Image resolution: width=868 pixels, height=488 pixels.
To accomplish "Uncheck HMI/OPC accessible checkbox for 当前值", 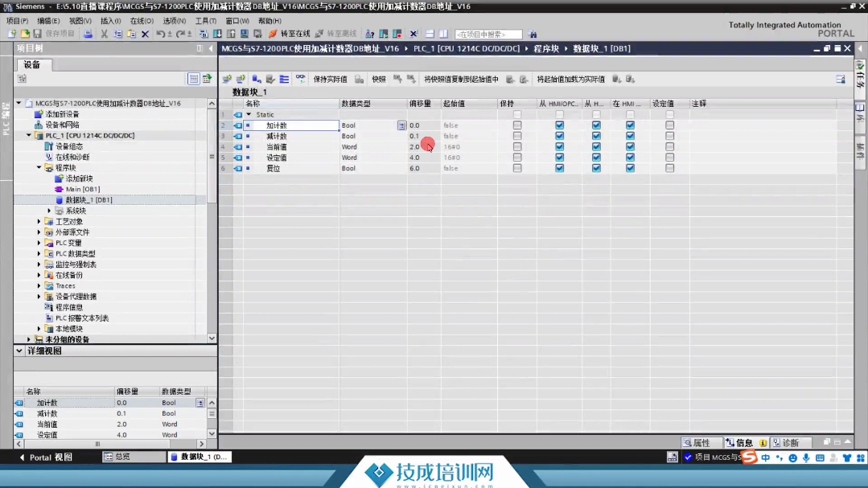I will pos(559,147).
